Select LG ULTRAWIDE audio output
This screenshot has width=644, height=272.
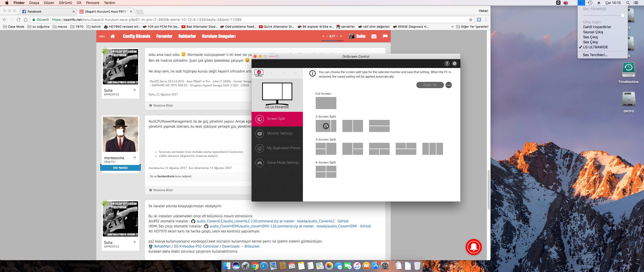(x=595, y=47)
